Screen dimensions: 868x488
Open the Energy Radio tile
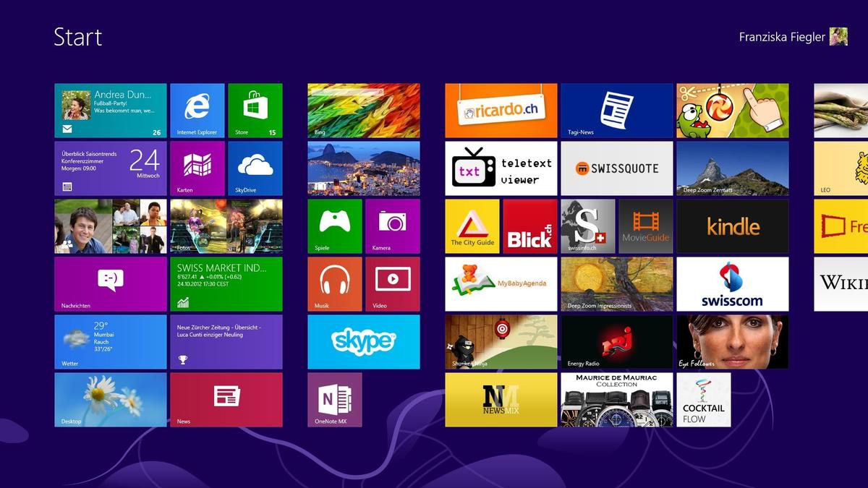(x=617, y=342)
